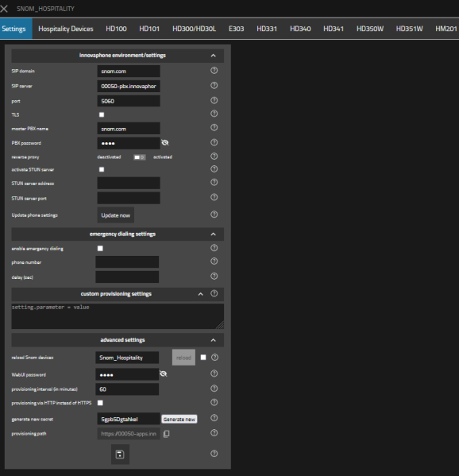Enable provisioning via HTTP instead of HTTPS
The image size is (459, 476).
(x=100, y=403)
